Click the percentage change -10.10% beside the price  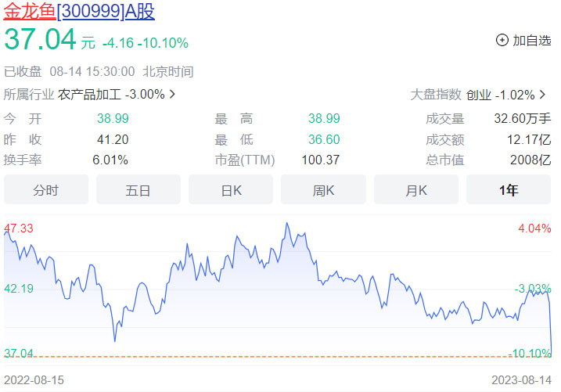click(164, 43)
